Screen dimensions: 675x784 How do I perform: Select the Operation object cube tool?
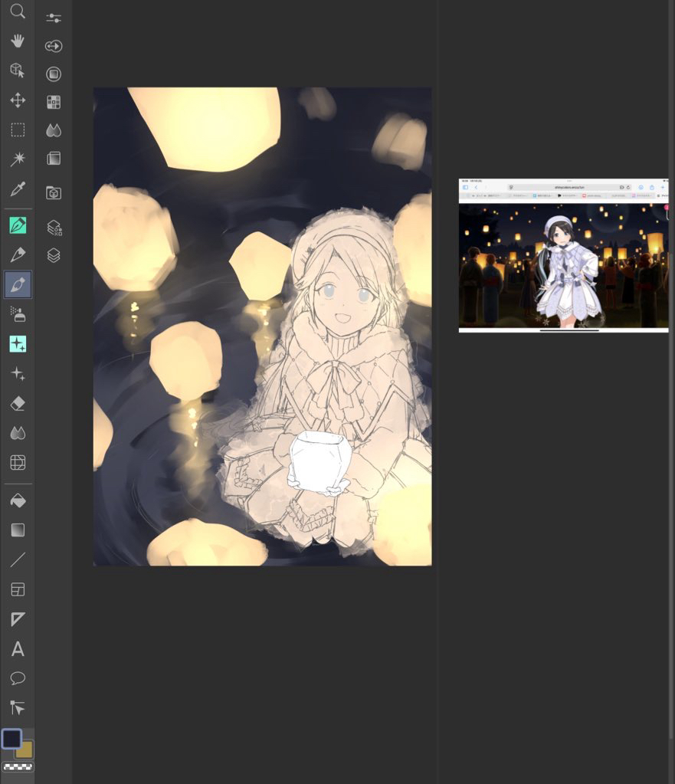(x=17, y=71)
